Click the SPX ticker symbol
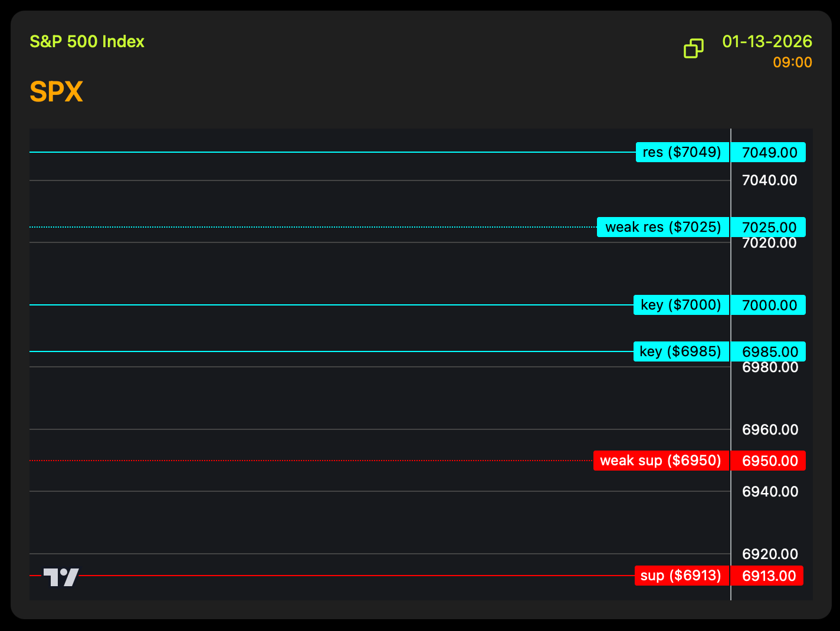 coord(56,92)
